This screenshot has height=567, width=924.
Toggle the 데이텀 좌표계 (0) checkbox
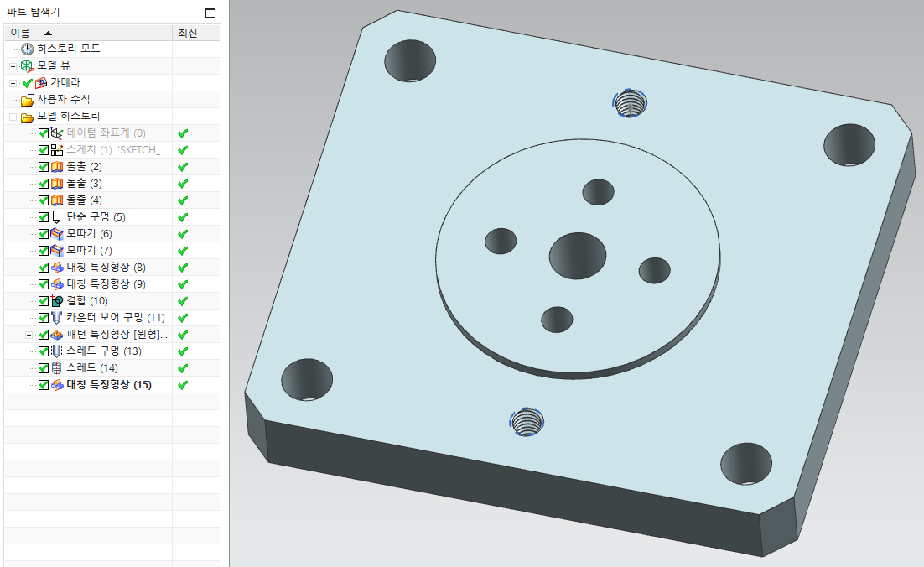point(43,133)
